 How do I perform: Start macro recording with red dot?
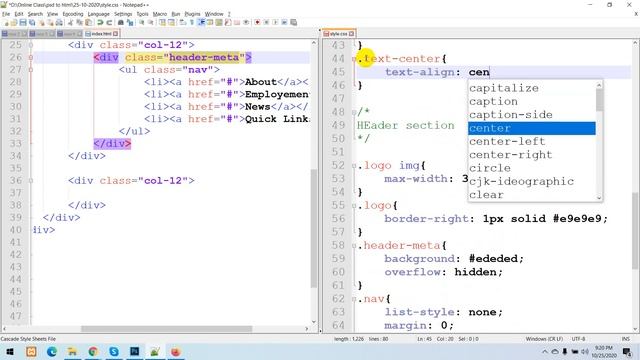click(x=257, y=22)
